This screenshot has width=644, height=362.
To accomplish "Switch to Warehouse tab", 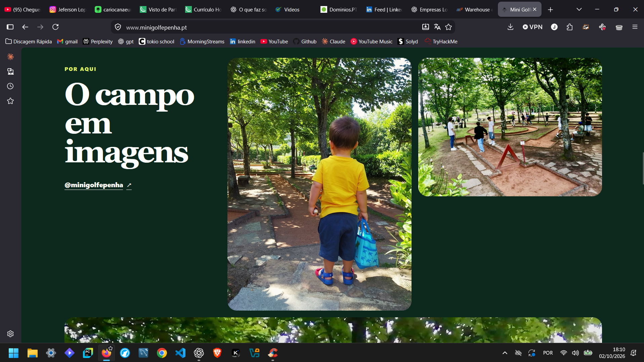I will [475, 9].
